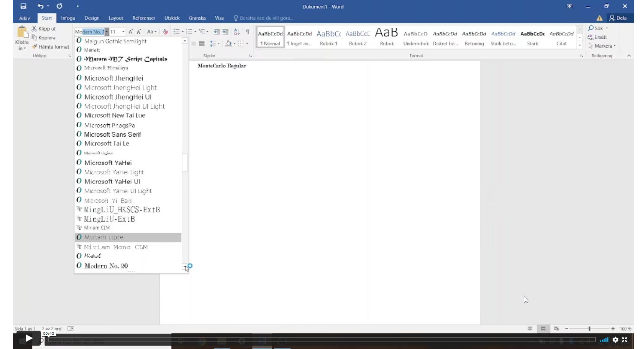Click the shading paint bucket icon

pos(228,43)
